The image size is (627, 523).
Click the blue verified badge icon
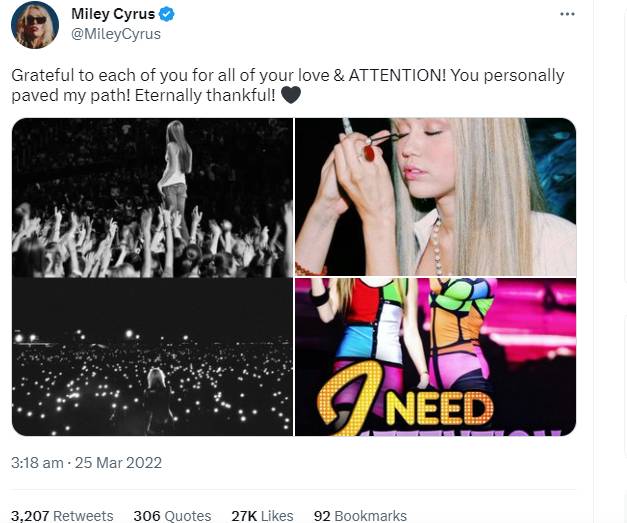[168, 14]
